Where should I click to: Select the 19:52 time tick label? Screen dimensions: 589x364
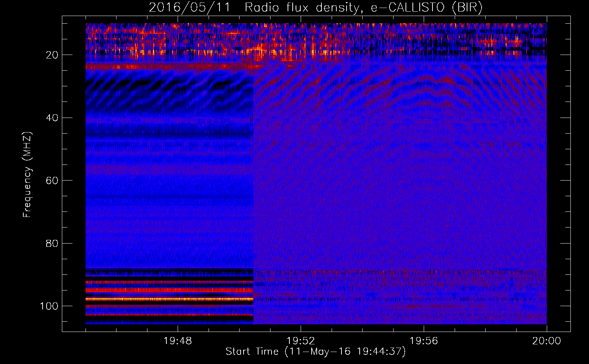[301, 341]
